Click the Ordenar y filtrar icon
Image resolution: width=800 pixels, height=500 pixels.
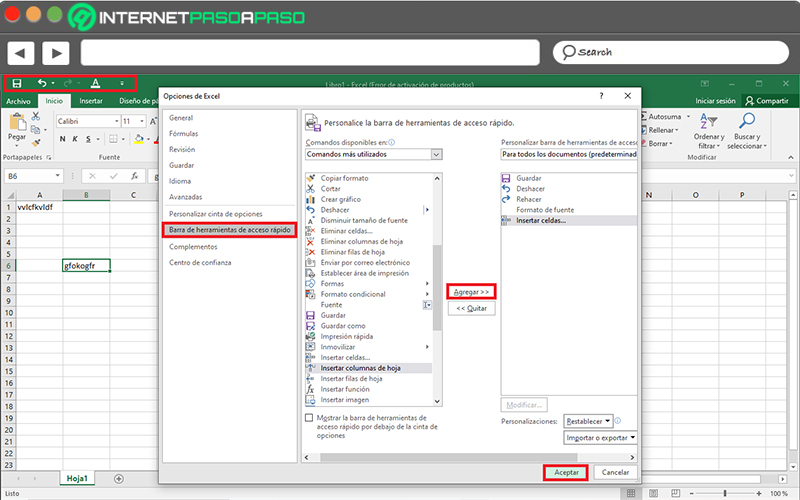(x=709, y=123)
